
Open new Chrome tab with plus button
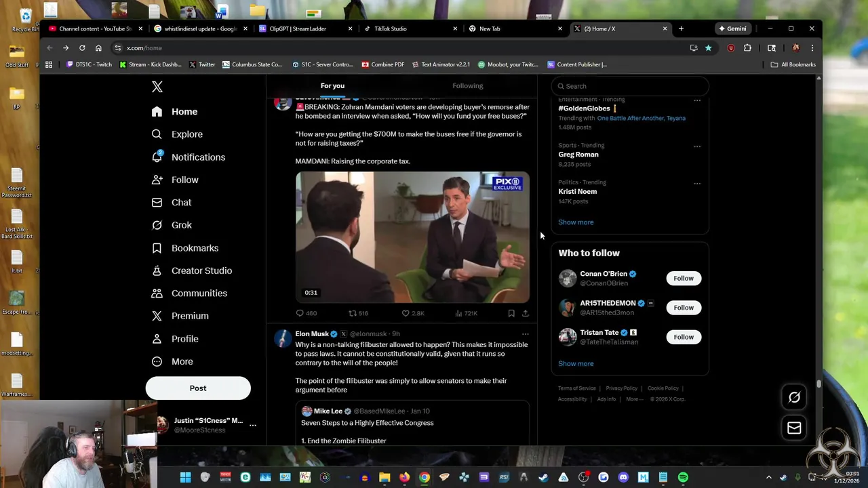click(681, 28)
